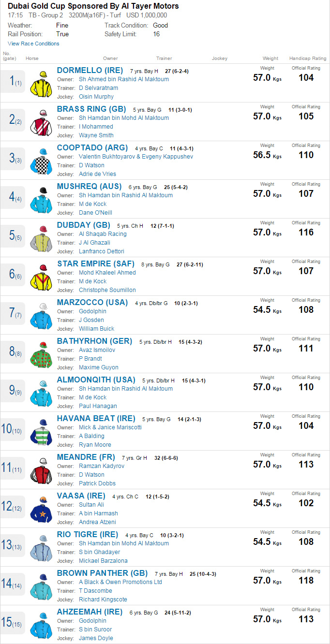Viewport: 330px width, 644px height.
Task: Click Dubday's yellow checked silks icon
Action: [41, 238]
